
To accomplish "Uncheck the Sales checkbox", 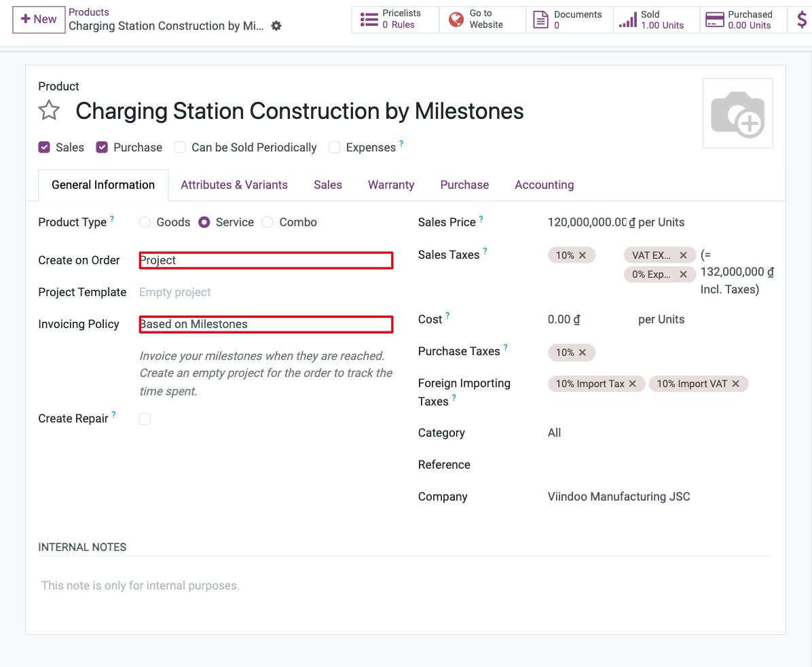I will click(x=44, y=147).
